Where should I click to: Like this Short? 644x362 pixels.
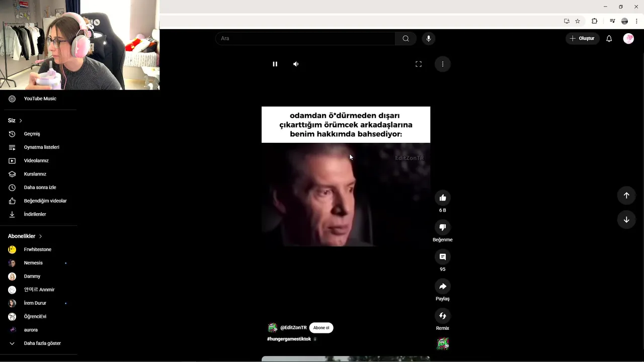[443, 198]
